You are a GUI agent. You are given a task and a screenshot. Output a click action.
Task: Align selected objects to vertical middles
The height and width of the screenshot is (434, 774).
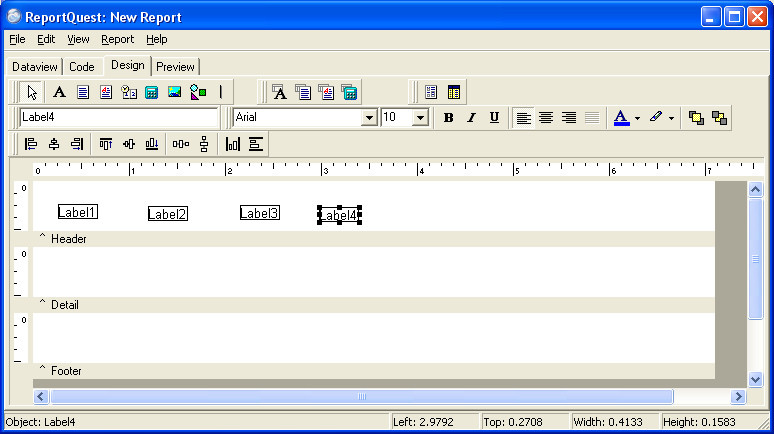click(x=129, y=144)
